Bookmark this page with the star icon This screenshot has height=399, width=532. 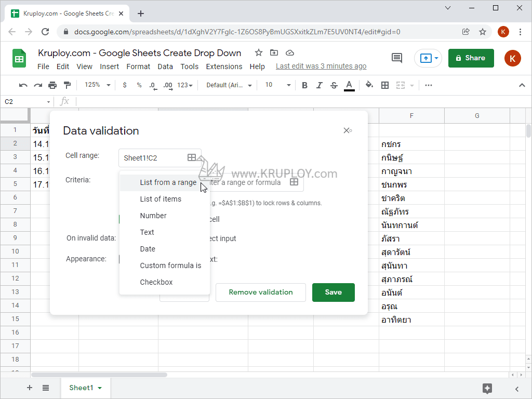(x=483, y=32)
